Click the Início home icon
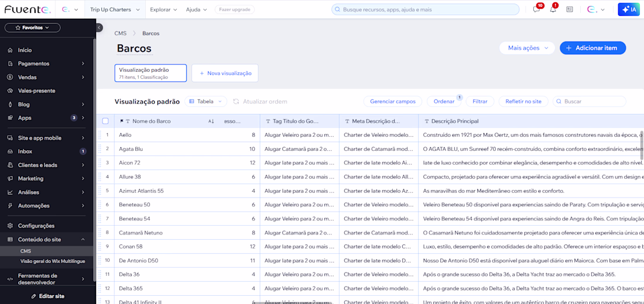This screenshot has width=644, height=304. pyautogui.click(x=11, y=50)
